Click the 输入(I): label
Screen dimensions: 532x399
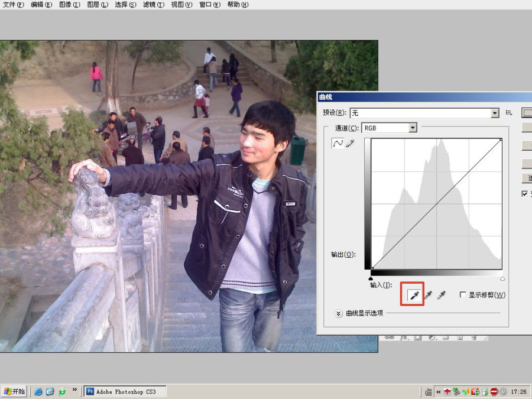coord(381,285)
